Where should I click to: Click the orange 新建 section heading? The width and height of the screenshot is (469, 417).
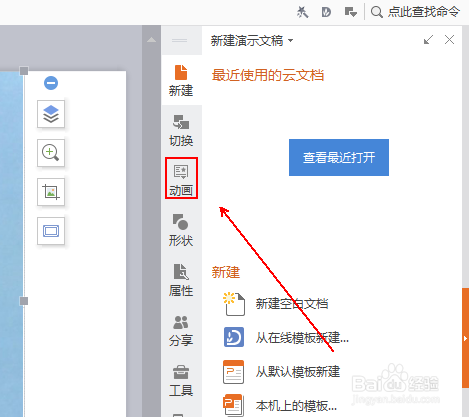226,272
